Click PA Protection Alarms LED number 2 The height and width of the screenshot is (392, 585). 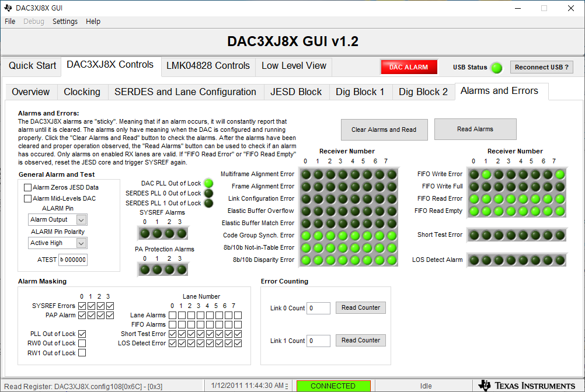pyautogui.click(x=169, y=269)
